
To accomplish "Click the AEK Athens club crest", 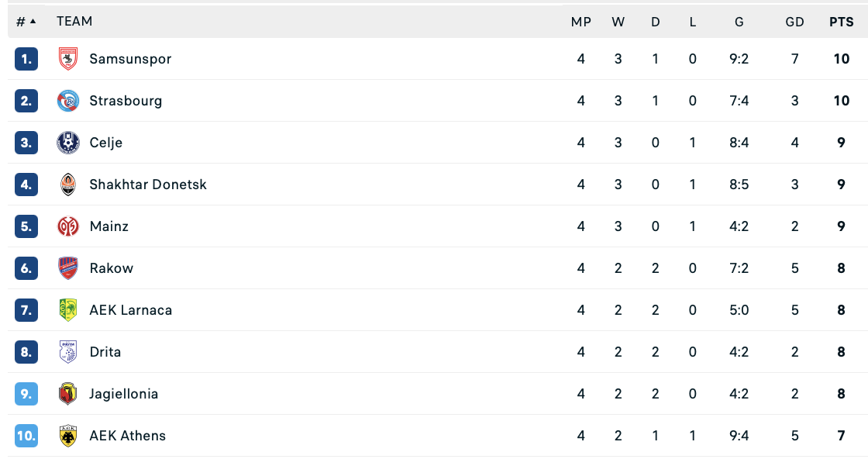I will [68, 436].
